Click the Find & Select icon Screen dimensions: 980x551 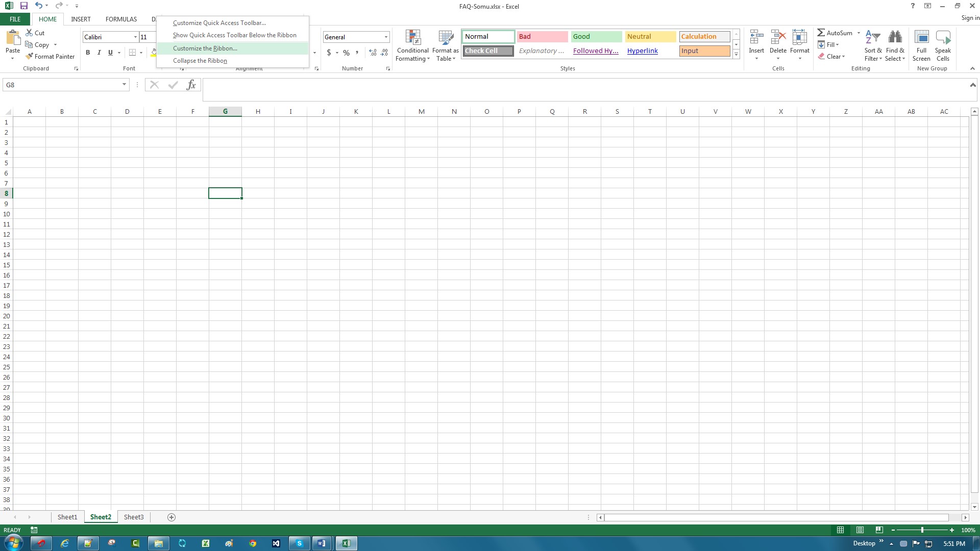pos(895,45)
